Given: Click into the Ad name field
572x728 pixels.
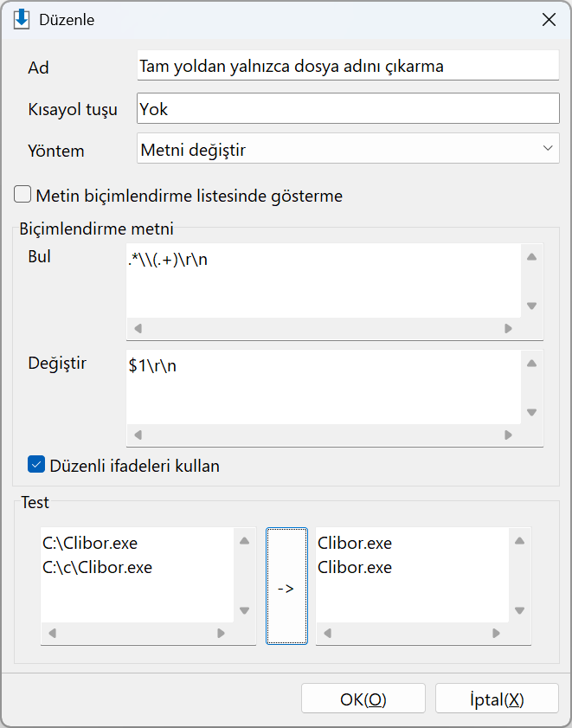Looking at the screenshot, I should click(x=348, y=66).
